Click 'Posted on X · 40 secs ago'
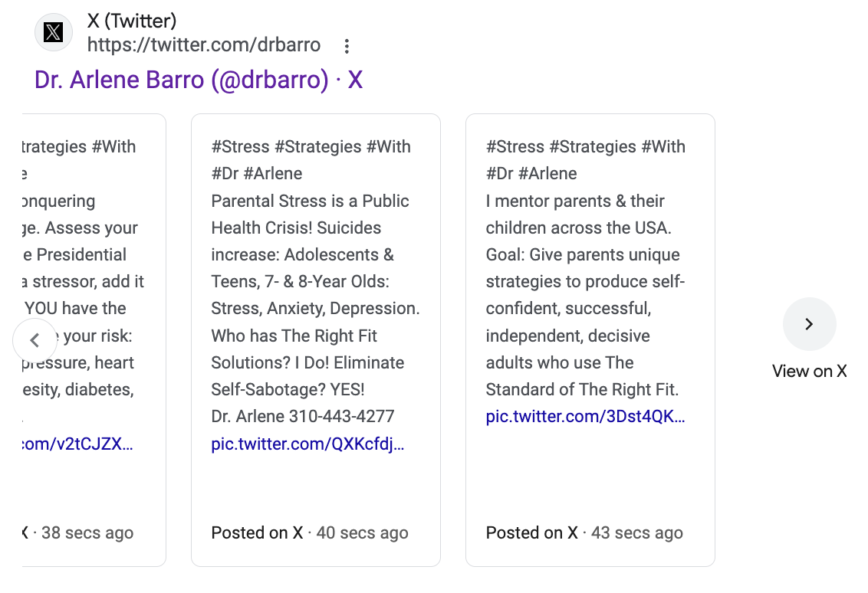Image resolution: width=868 pixels, height=593 pixels. point(310,532)
